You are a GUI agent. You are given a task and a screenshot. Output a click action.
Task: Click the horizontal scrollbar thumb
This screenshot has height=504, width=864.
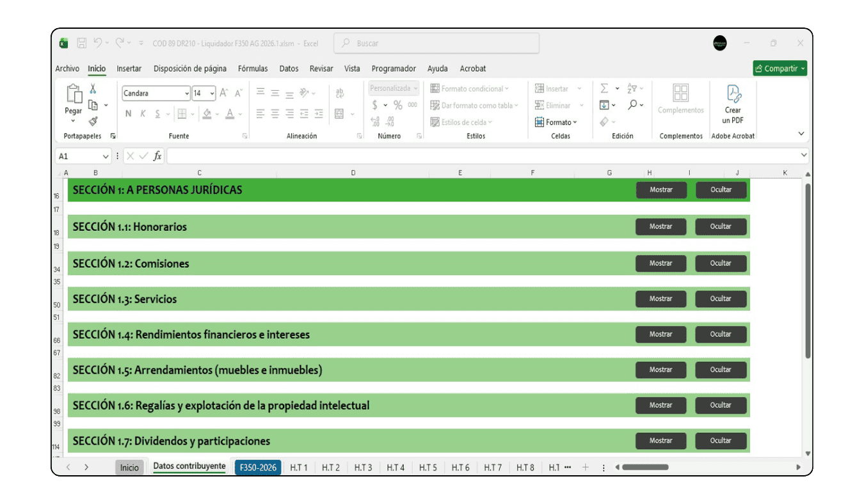click(644, 468)
